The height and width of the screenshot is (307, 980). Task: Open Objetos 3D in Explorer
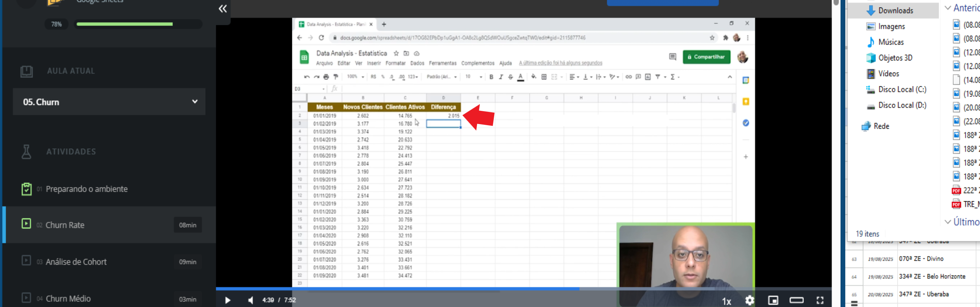[895, 58]
